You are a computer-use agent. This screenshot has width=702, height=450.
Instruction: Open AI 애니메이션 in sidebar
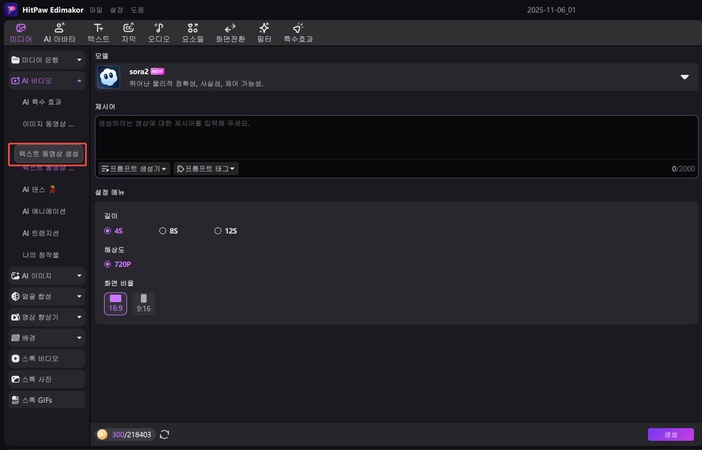[44, 211]
